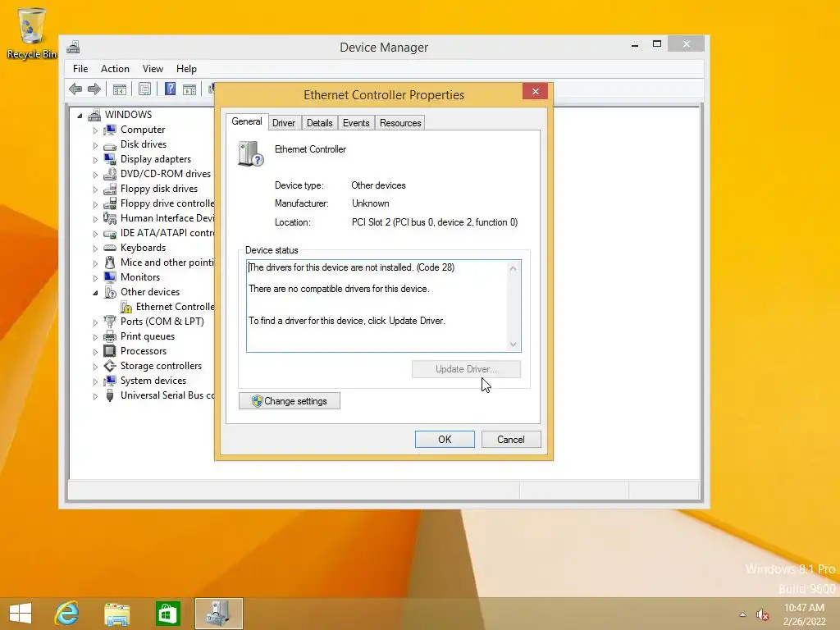Select the Display adapters category icon
This screenshot has width=840, height=630.
click(110, 159)
